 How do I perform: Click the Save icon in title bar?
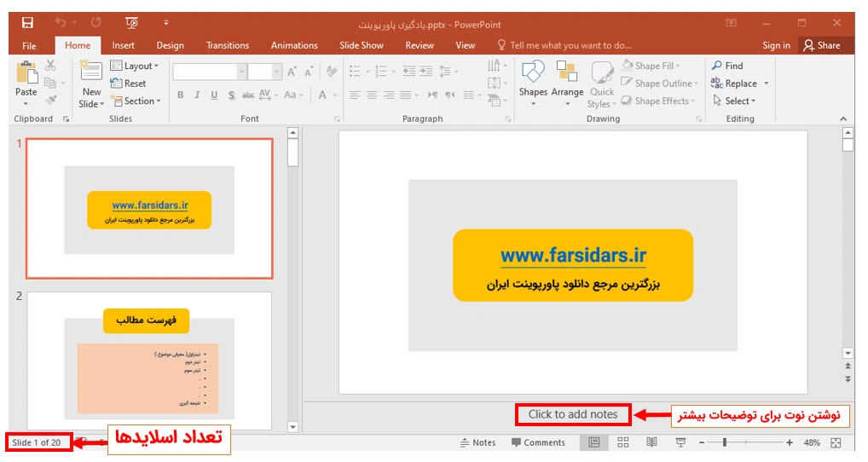pos(27,23)
